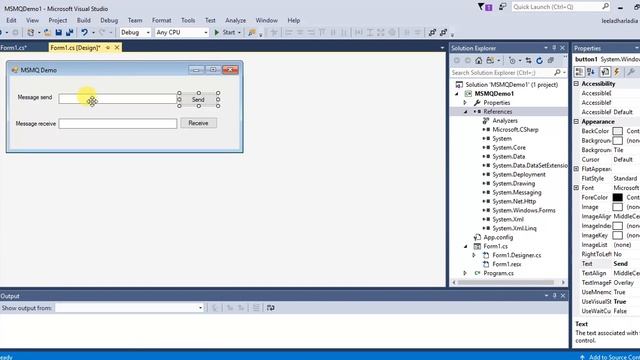Sync with active document in Solution Explorer
Viewport: 640px width, 360px height.
(x=529, y=60)
